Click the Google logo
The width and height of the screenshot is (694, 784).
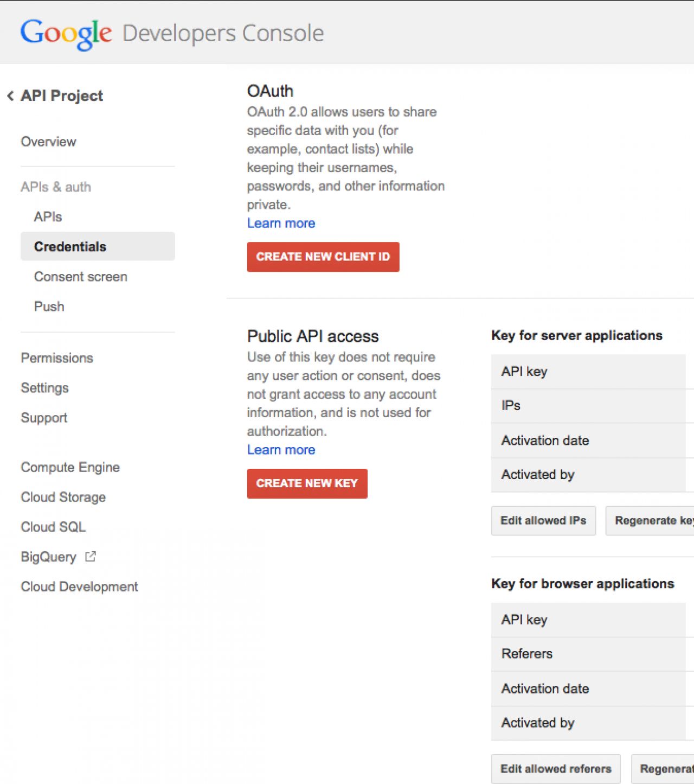[x=66, y=34]
